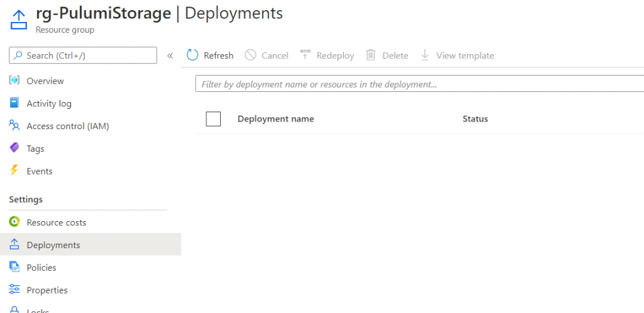The image size is (644, 313).
Task: Click the Settings section heading
Action: 26,200
